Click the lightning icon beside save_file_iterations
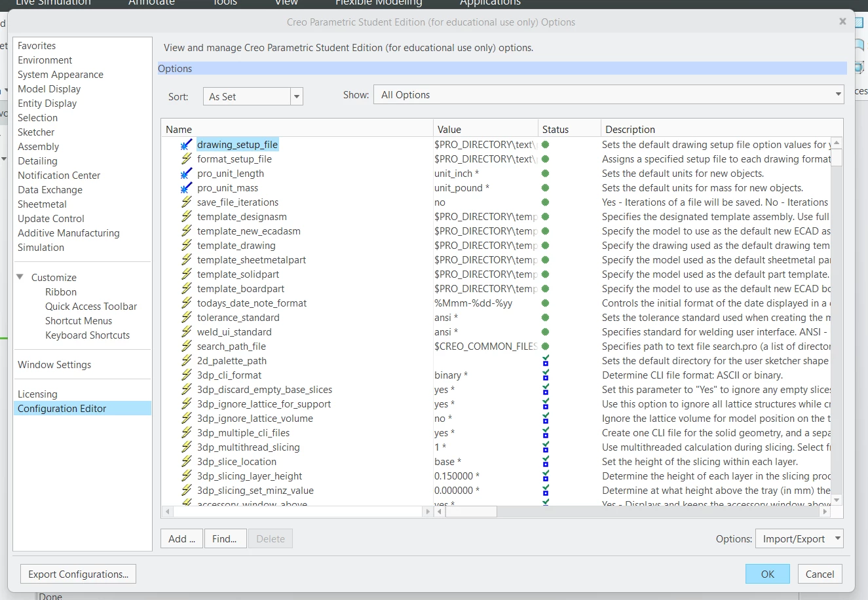This screenshot has width=868, height=600. point(187,202)
